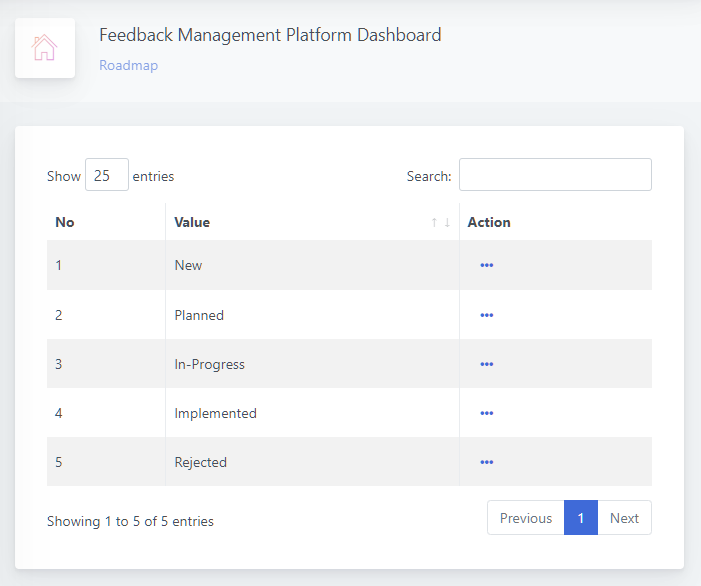Click the Value column header
Screen dimensions: 701x586
[192, 222]
